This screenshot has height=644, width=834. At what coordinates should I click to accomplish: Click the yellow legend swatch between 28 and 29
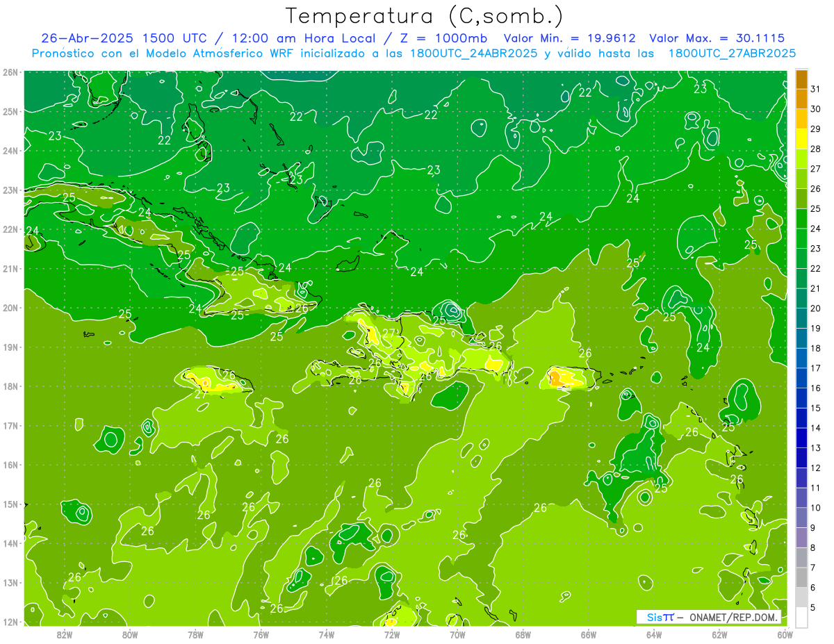tap(801, 139)
